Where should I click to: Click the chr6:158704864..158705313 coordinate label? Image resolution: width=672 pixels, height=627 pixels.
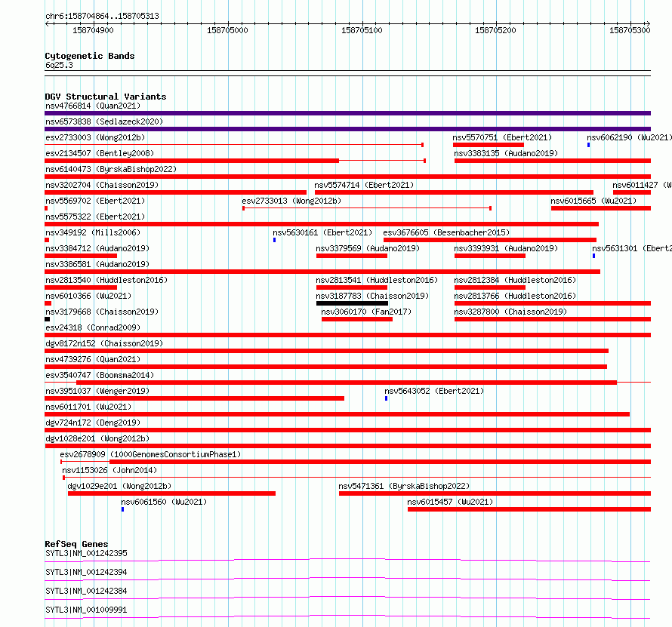pyautogui.click(x=102, y=16)
